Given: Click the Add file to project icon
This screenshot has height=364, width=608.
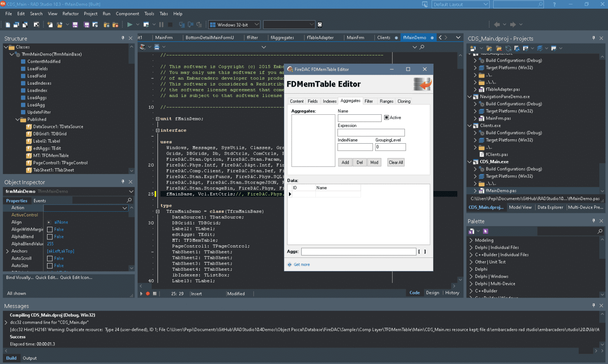Looking at the screenshot, I should pos(106,25).
